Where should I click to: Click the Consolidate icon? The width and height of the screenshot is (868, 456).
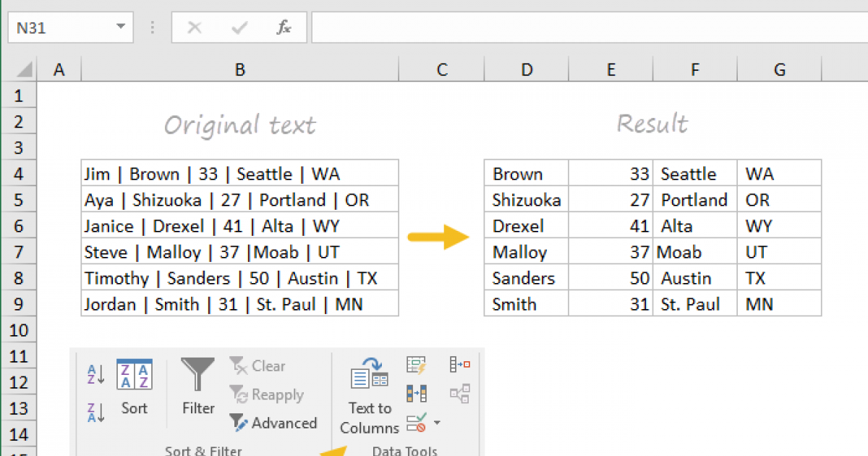coord(460,364)
